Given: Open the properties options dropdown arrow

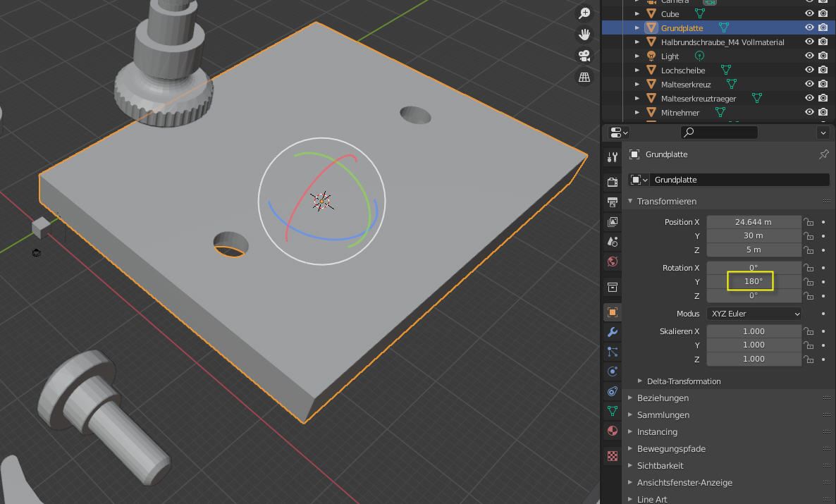Looking at the screenshot, I should point(823,133).
